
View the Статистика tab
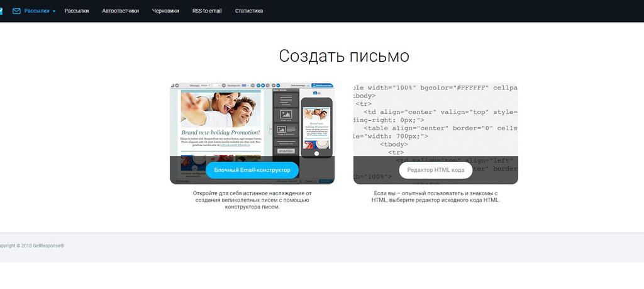249,11
